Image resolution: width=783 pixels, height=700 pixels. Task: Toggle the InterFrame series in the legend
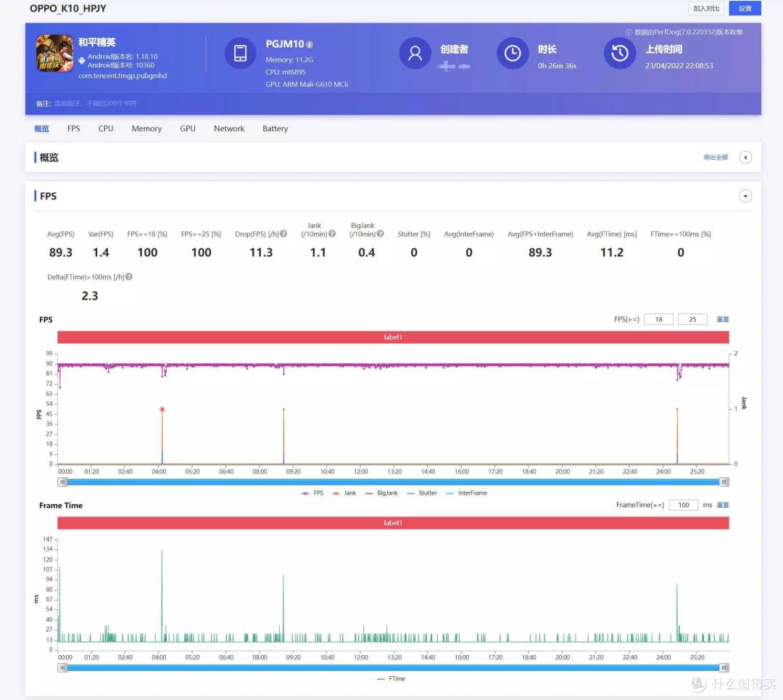coord(466,493)
